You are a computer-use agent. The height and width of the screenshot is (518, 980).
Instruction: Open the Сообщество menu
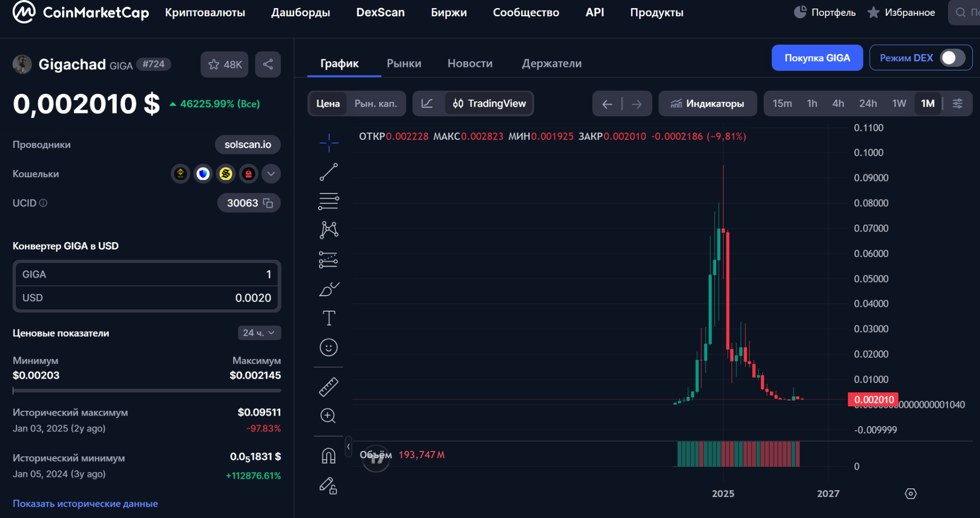click(x=526, y=12)
